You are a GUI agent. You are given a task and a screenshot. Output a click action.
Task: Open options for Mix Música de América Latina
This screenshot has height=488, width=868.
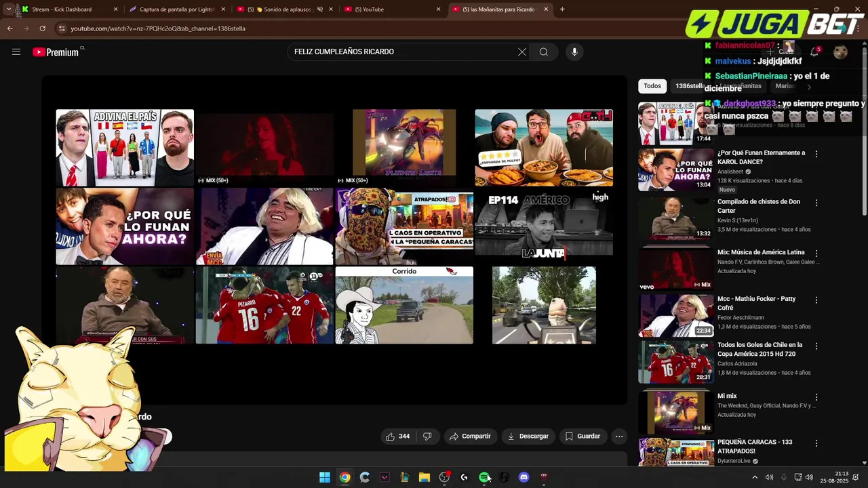click(x=816, y=253)
